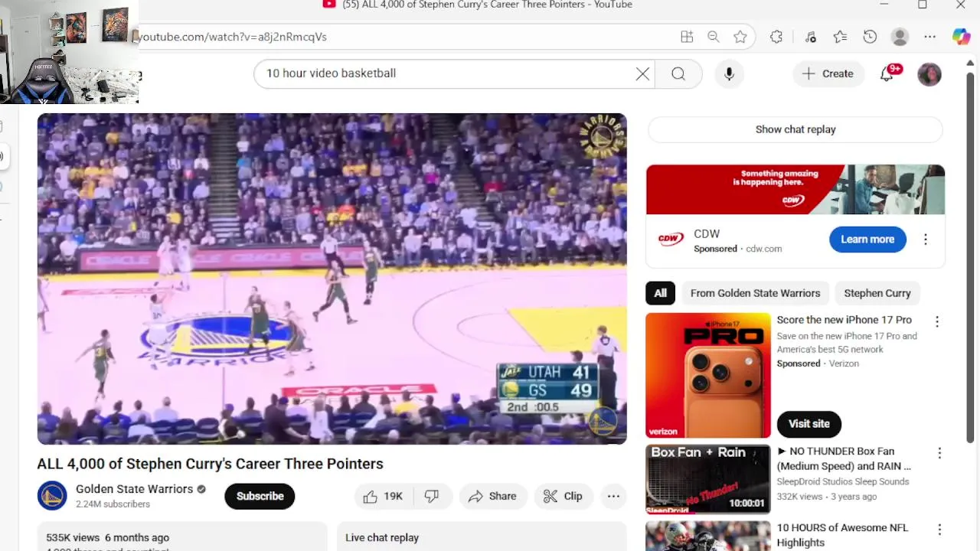Create a Clip of the video
This screenshot has height=551, width=980.
[563, 496]
